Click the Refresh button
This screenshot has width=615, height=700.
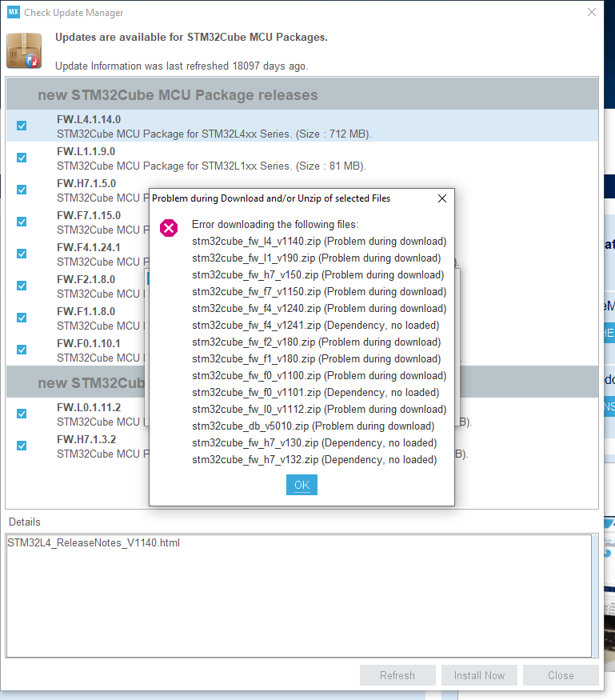(397, 675)
